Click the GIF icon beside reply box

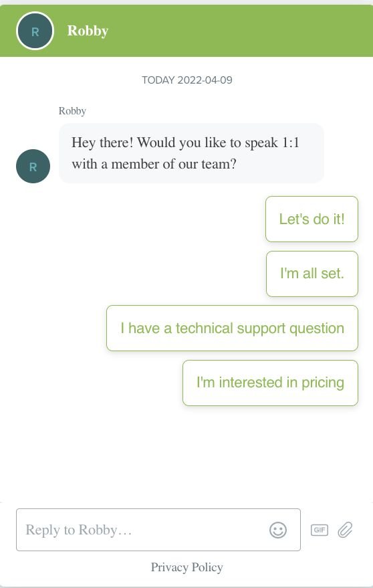[320, 530]
